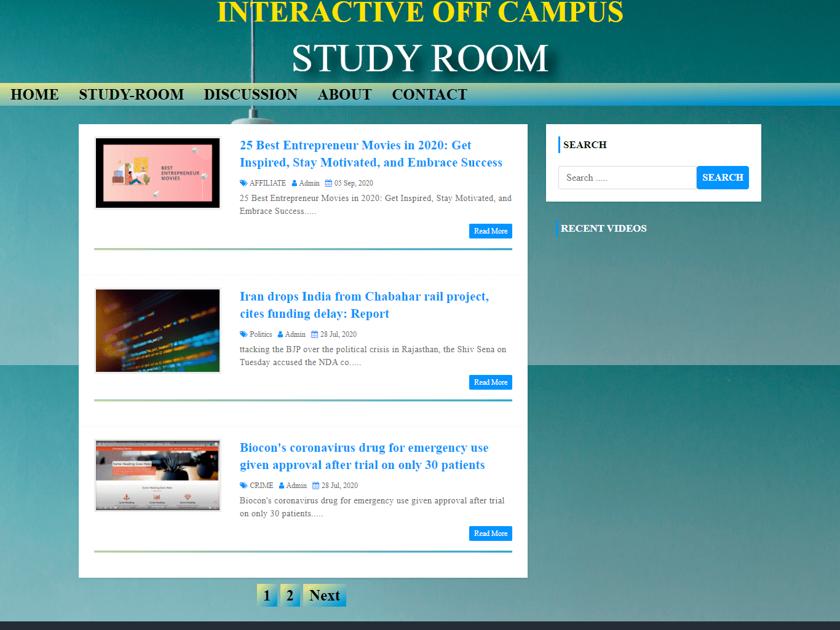840x630 pixels.
Task: Go to the STUDY-ROOM page
Action: 132,95
